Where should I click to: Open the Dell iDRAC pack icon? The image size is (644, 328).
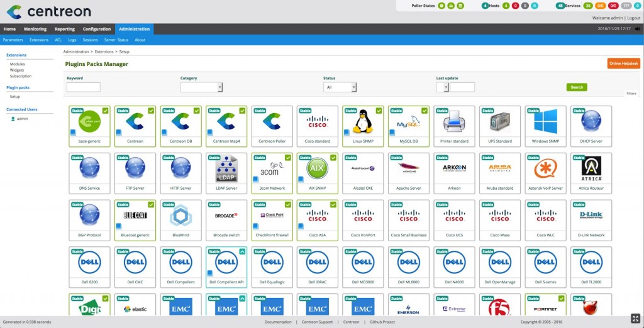click(x=318, y=262)
